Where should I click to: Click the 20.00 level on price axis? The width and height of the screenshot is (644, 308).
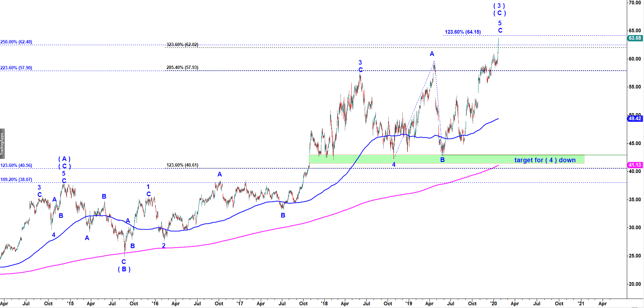click(635, 284)
